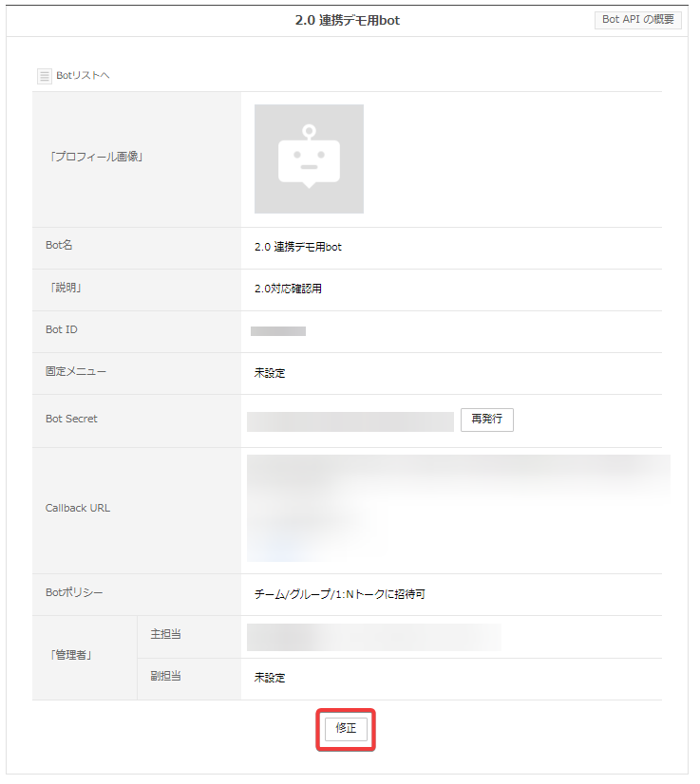Click the 副担当 value 未設定

click(x=270, y=678)
